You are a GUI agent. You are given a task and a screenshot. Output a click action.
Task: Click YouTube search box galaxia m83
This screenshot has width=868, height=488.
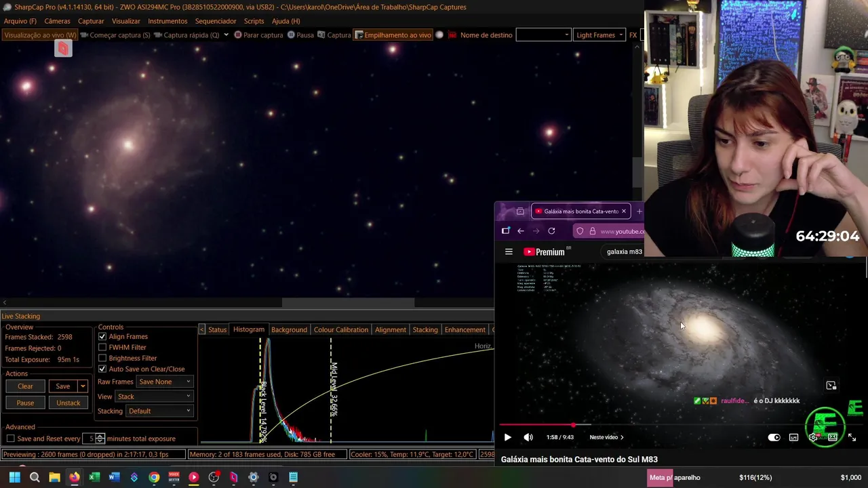pos(624,251)
